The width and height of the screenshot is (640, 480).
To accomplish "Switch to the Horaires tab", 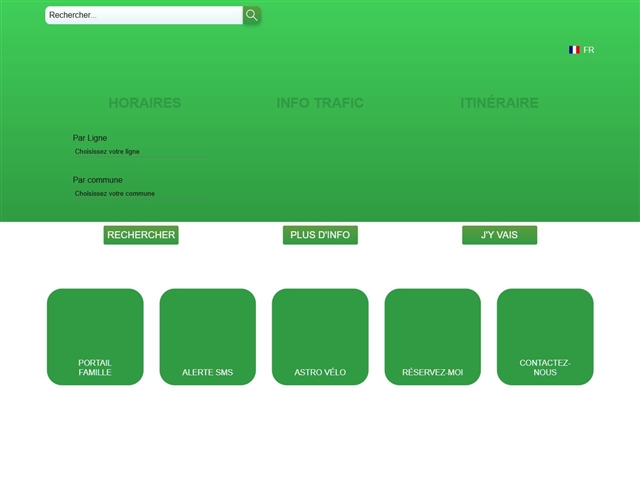I will click(x=145, y=103).
